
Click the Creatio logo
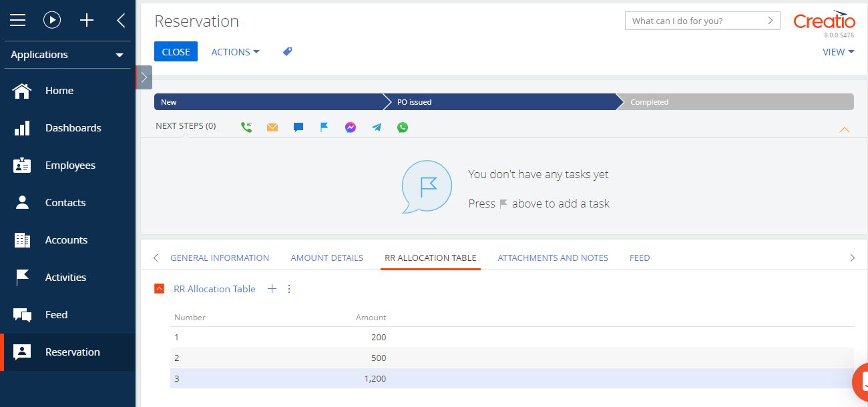pos(824,21)
